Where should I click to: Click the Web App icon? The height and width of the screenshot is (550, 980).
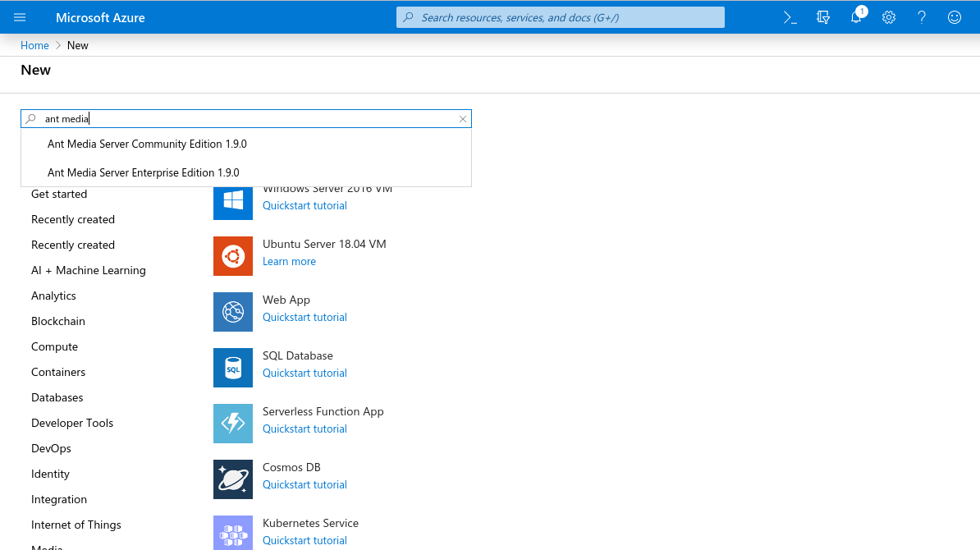tap(233, 312)
